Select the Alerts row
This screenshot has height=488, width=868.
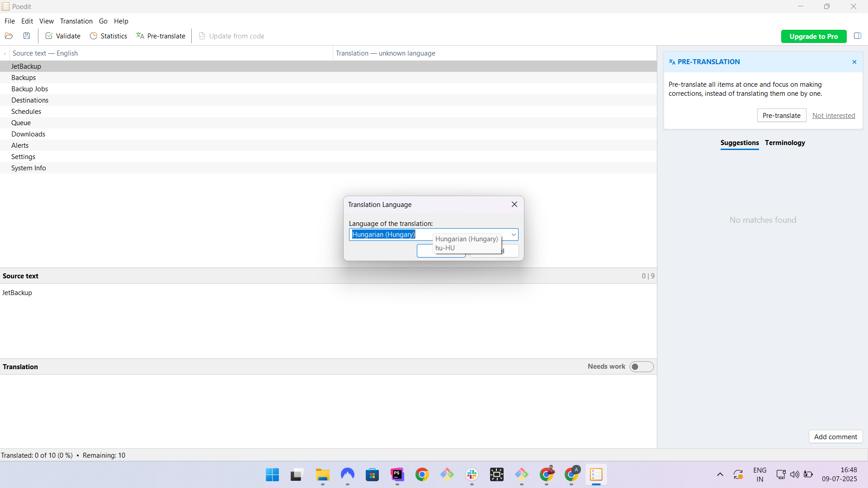[x=328, y=145]
